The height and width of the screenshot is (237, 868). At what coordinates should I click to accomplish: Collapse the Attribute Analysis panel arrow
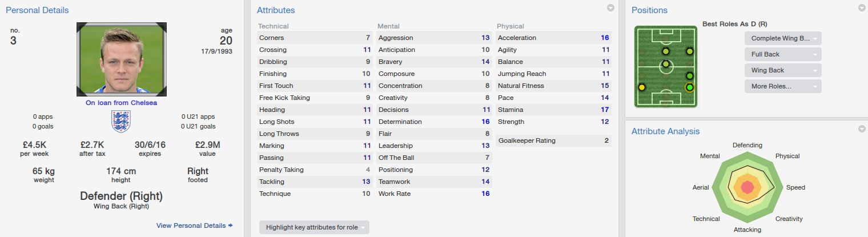coord(862,129)
